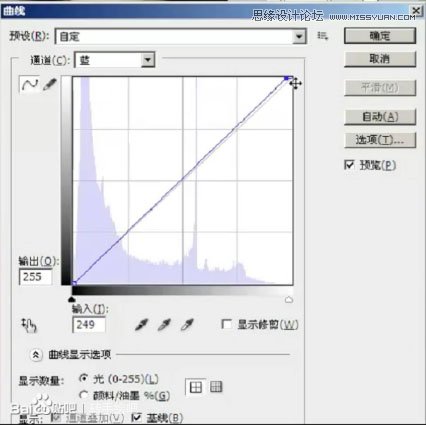426x425 pixels.
Task: Click the 自动 Auto button
Action: pyautogui.click(x=380, y=117)
